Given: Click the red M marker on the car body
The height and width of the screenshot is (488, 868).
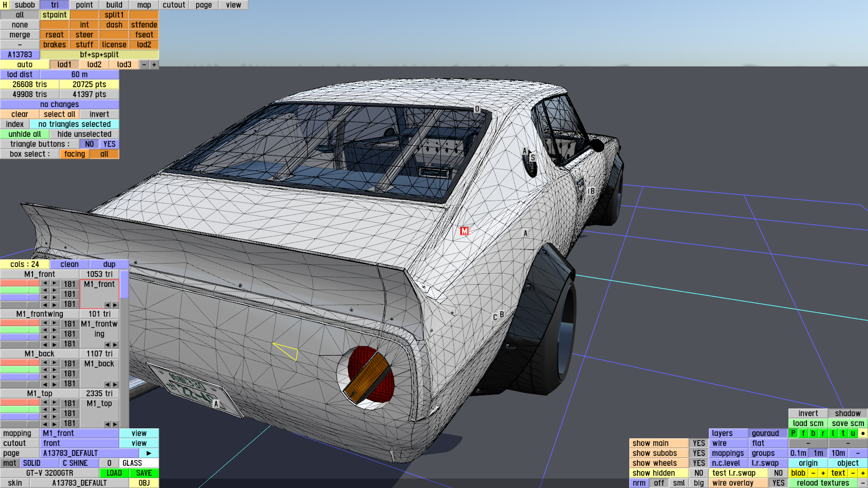Looking at the screenshot, I should [464, 231].
